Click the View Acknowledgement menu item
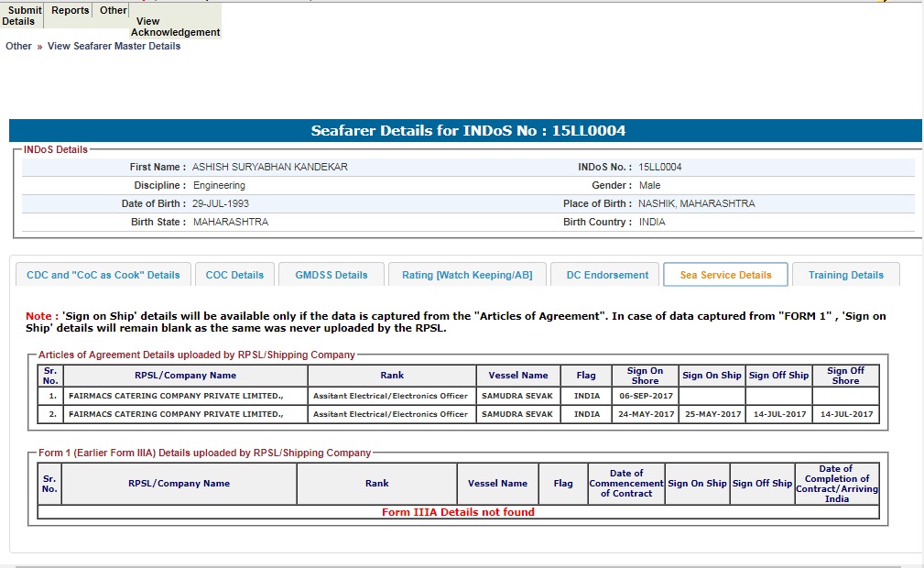The width and height of the screenshot is (924, 568). click(x=175, y=27)
